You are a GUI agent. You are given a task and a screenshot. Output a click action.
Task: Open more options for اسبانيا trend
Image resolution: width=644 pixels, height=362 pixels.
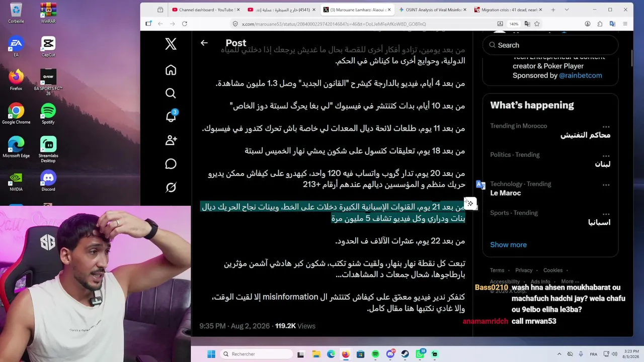pos(606,213)
